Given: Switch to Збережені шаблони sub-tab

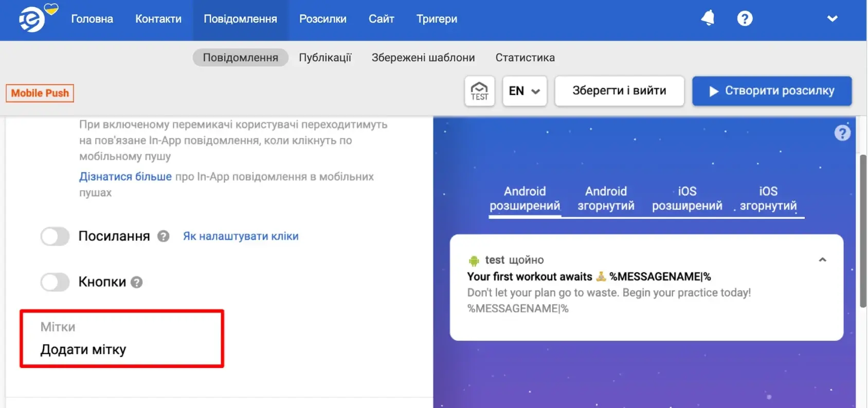Looking at the screenshot, I should (x=423, y=58).
